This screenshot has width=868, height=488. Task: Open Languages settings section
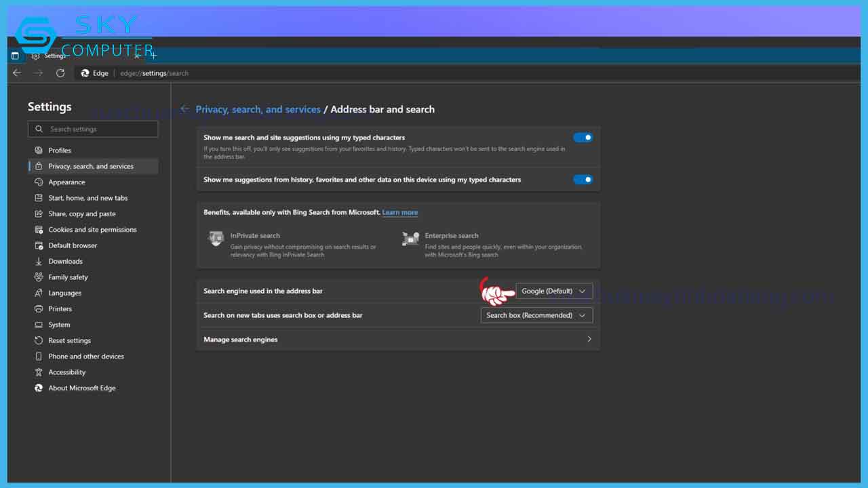94,293
